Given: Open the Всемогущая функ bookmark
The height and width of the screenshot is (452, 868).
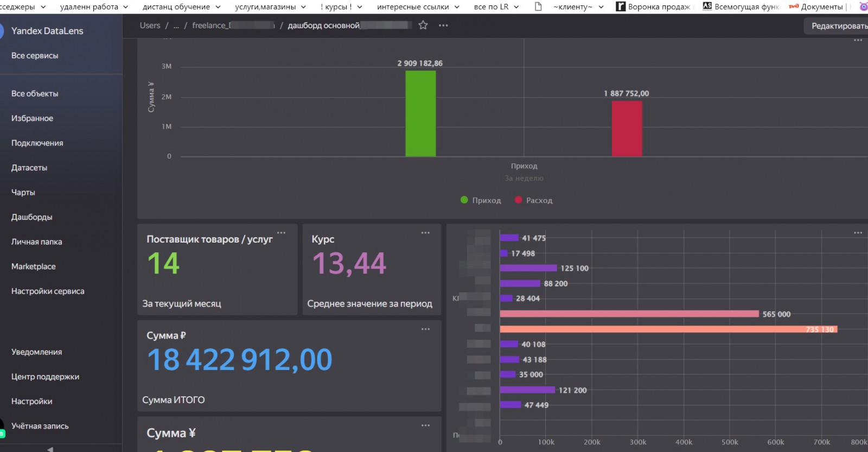Looking at the screenshot, I should click(x=741, y=7).
